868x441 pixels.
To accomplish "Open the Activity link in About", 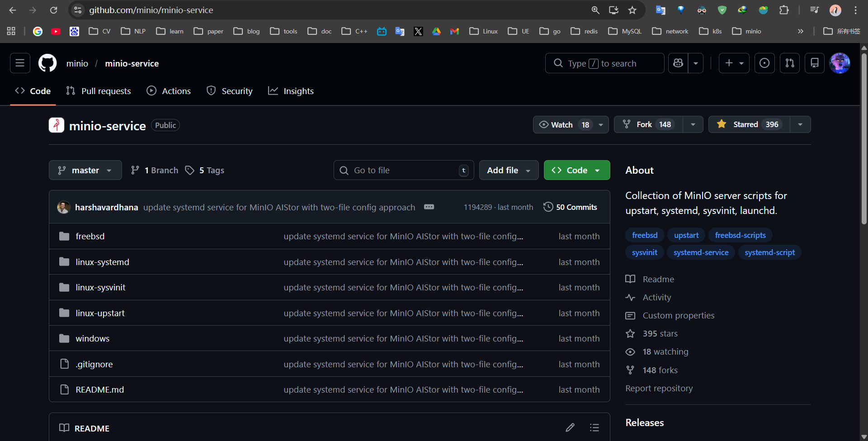I will pyautogui.click(x=657, y=297).
